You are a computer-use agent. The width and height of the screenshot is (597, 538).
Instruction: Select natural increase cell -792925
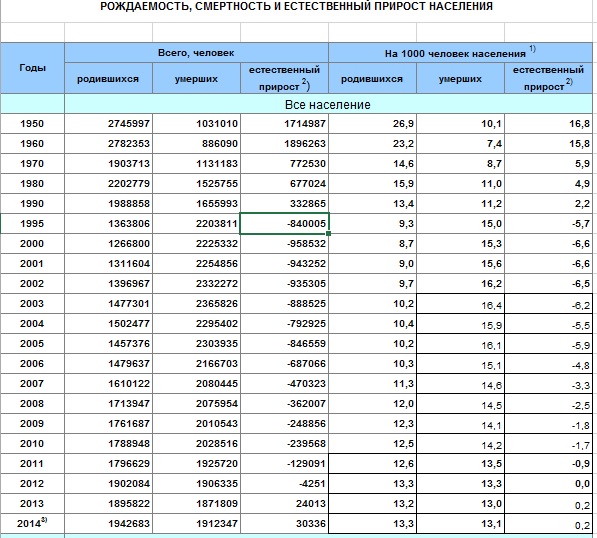[284, 323]
